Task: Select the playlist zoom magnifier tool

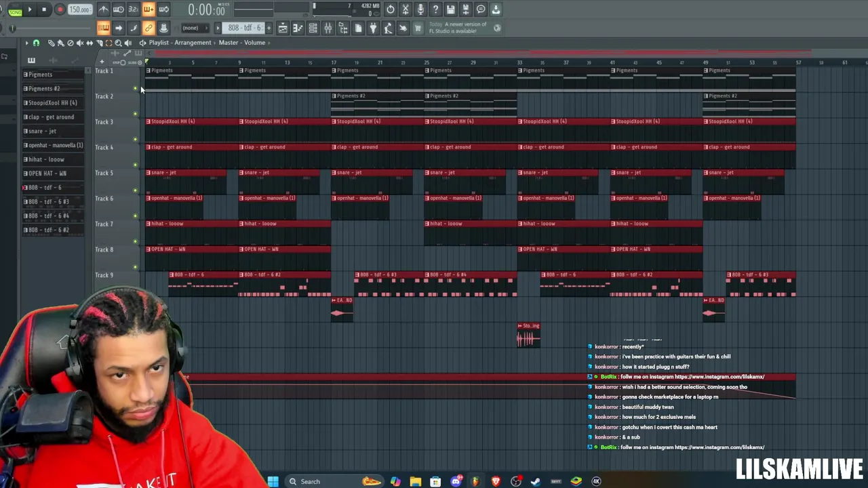Action: point(118,43)
